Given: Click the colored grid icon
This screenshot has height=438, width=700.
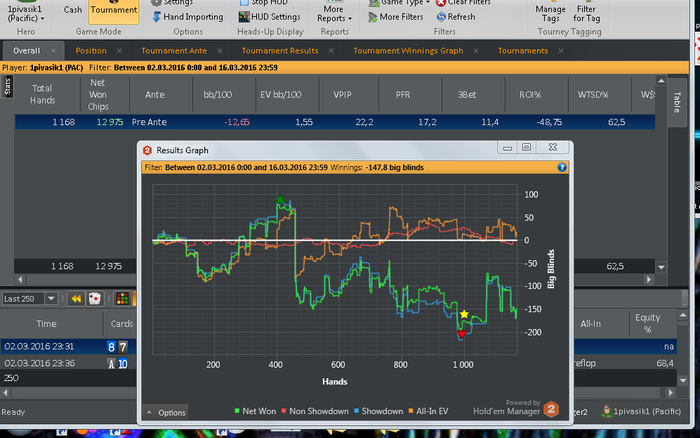Looking at the screenshot, I should click(122, 299).
